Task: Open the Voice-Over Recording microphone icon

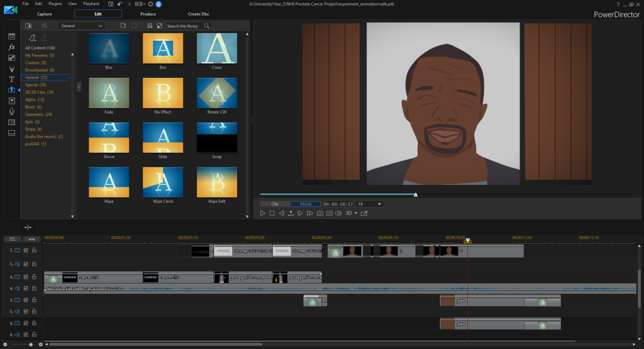Action: coord(11,111)
